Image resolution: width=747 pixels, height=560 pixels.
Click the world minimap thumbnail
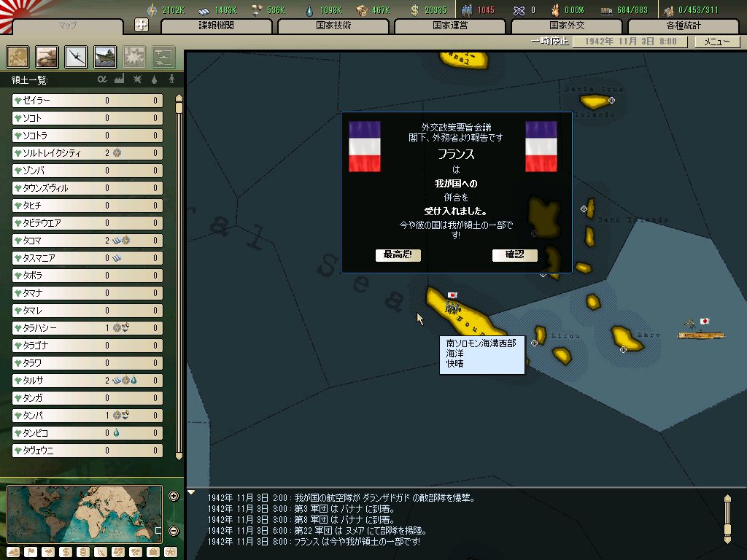85,513
